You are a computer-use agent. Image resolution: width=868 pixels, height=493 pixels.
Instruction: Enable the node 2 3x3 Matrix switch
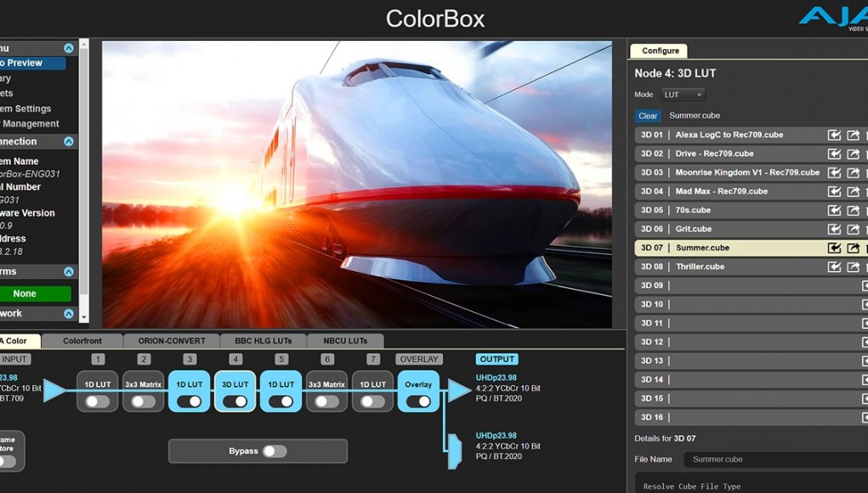(144, 402)
